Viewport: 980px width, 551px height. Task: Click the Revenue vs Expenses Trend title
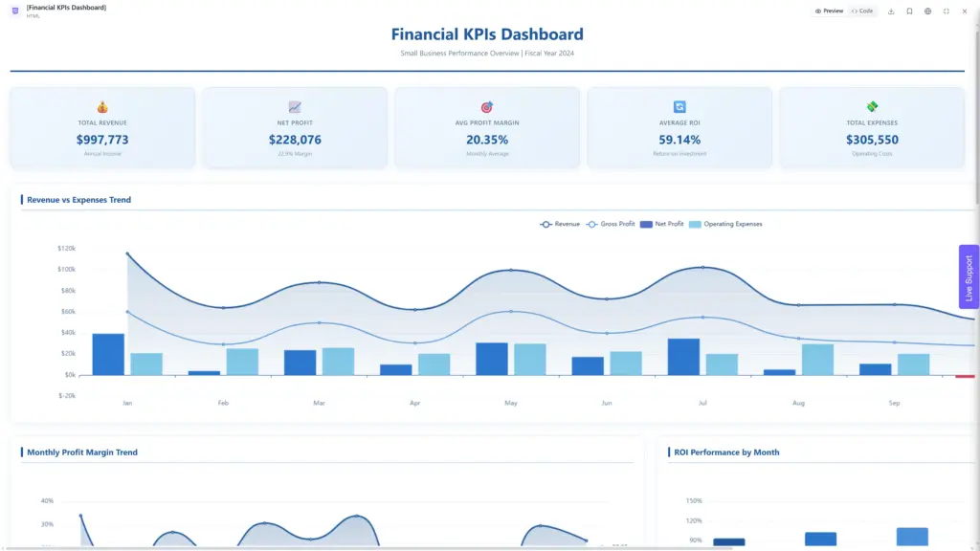click(x=78, y=200)
